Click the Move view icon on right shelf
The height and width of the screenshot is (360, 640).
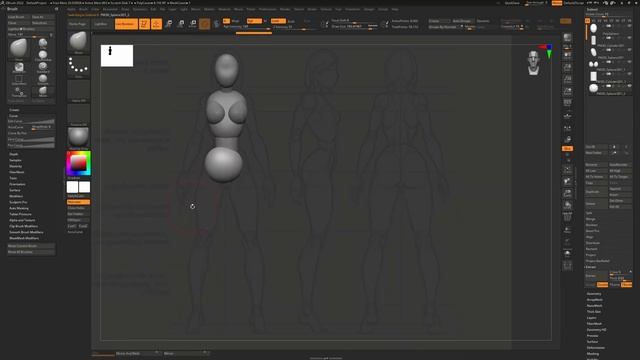click(x=567, y=181)
